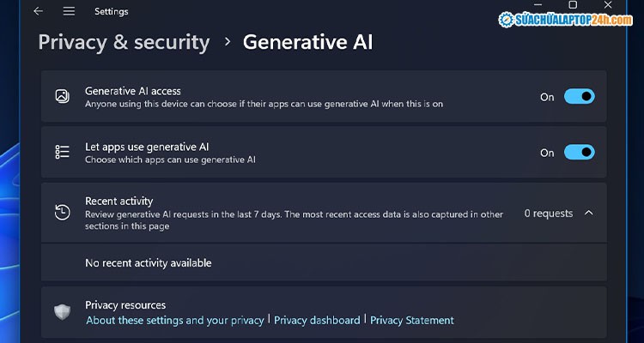Go to Privacy & security breadcrumb
644x343 pixels.
[124, 42]
